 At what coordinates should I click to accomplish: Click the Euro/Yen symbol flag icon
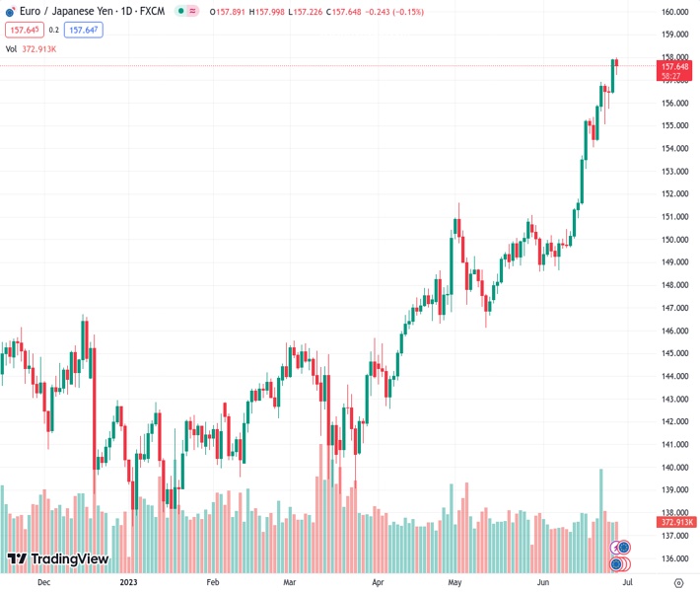coord(11,11)
